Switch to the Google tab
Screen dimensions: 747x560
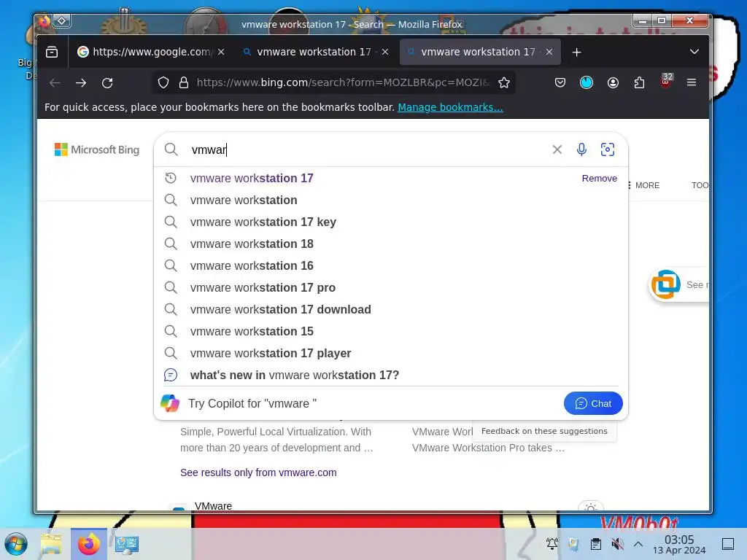click(151, 52)
